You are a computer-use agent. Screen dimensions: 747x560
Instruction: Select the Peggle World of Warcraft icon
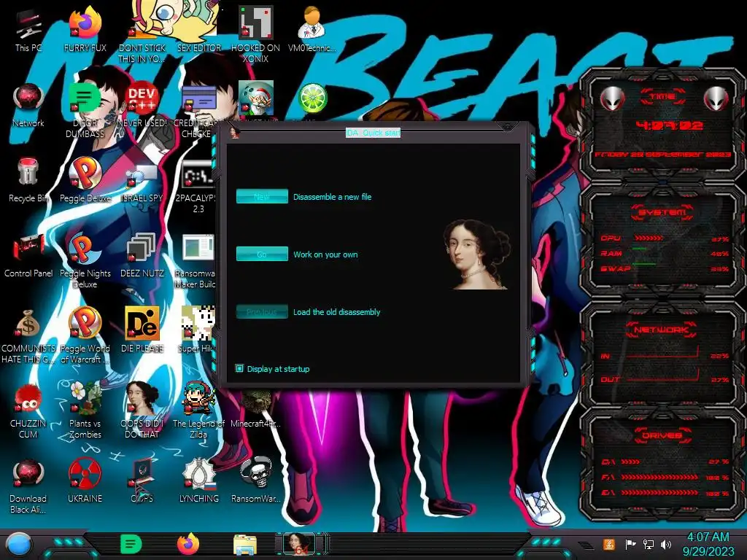pyautogui.click(x=85, y=335)
